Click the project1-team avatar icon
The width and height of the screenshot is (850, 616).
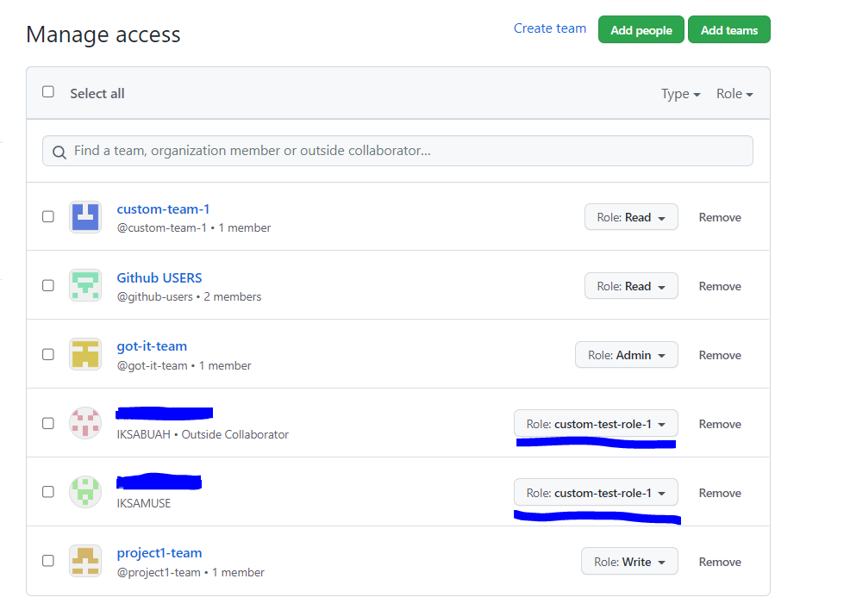click(85, 560)
